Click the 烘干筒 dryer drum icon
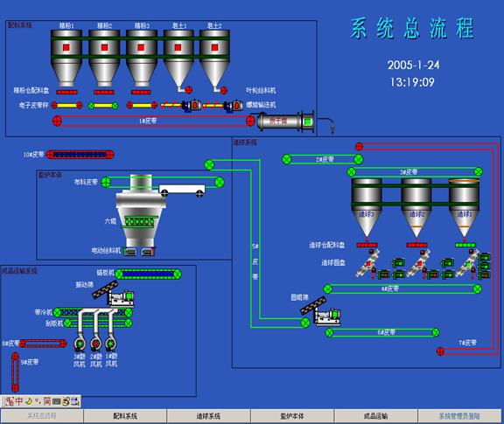Screen dimensions: 504x424 (x=285, y=122)
